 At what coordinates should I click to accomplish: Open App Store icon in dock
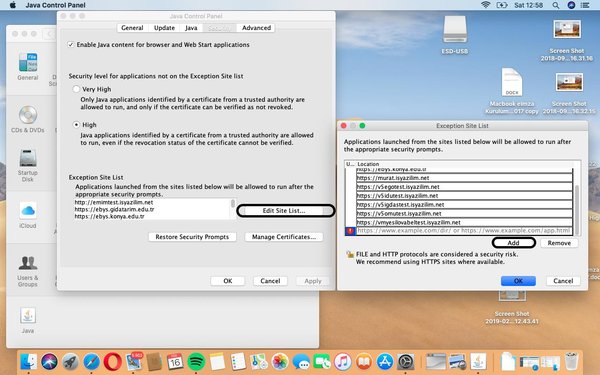(385, 361)
